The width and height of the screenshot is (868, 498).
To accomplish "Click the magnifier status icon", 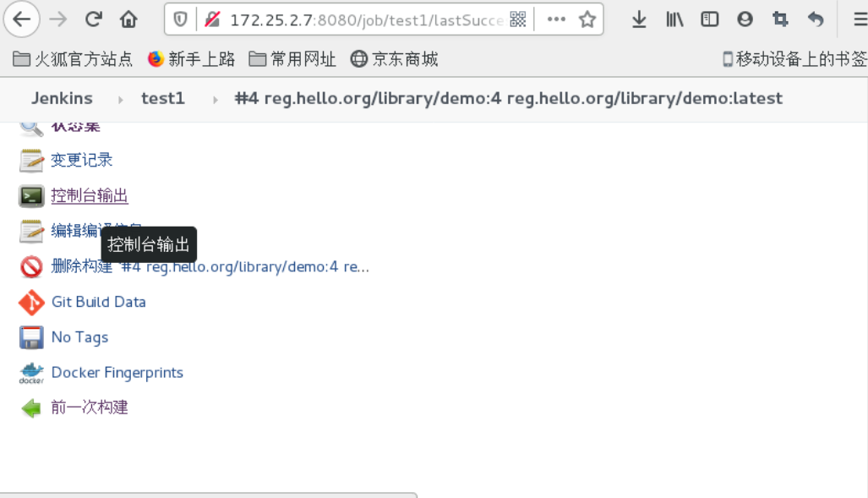I will [x=31, y=128].
